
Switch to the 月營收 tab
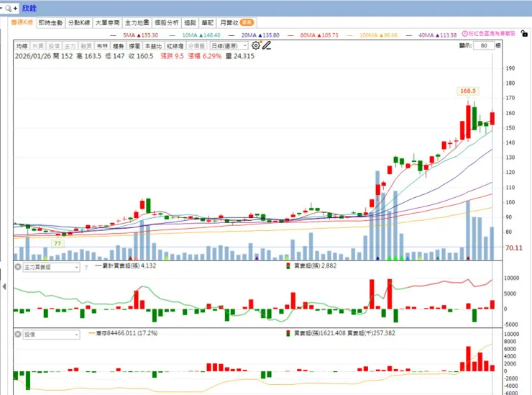point(236,23)
